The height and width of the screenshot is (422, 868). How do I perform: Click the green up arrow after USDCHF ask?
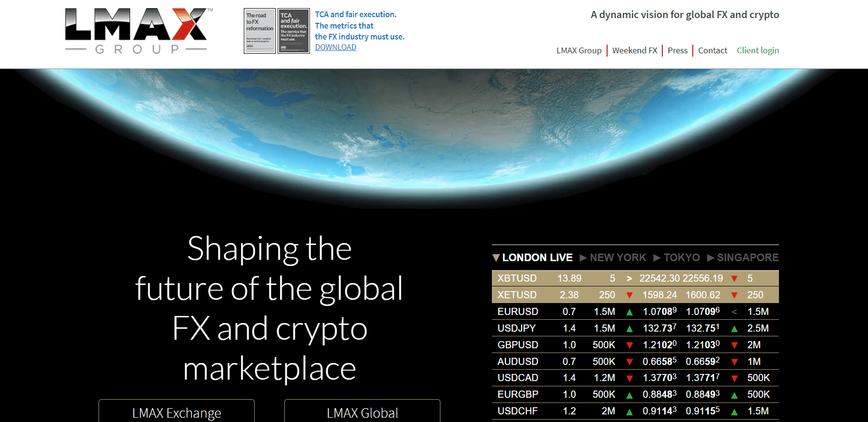coord(734,412)
